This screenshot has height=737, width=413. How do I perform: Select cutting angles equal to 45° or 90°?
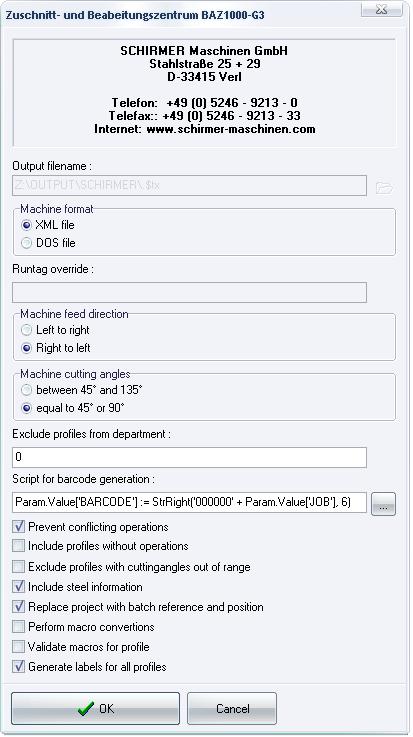point(27,408)
